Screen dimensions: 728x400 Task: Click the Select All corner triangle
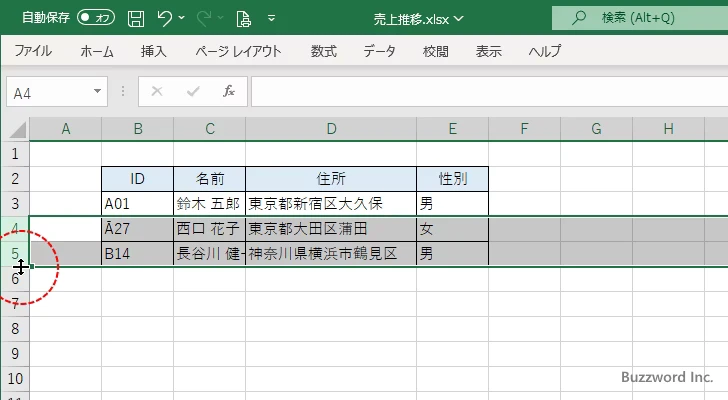click(x=18, y=129)
